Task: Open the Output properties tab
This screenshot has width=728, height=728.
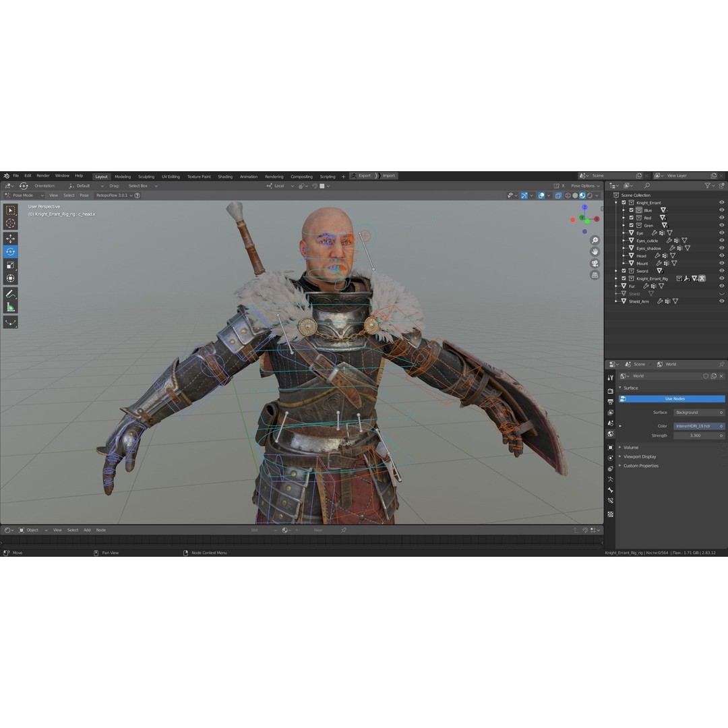Action: click(611, 402)
